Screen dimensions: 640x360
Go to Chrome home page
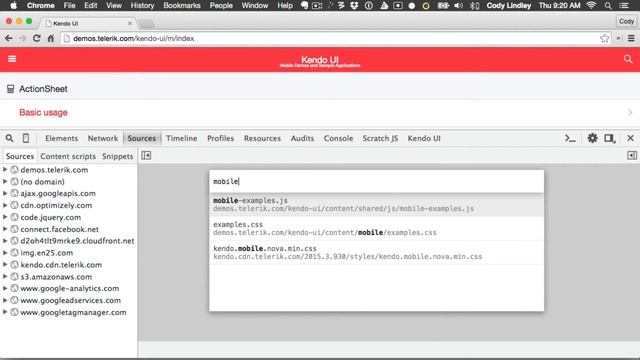[x=51, y=38]
